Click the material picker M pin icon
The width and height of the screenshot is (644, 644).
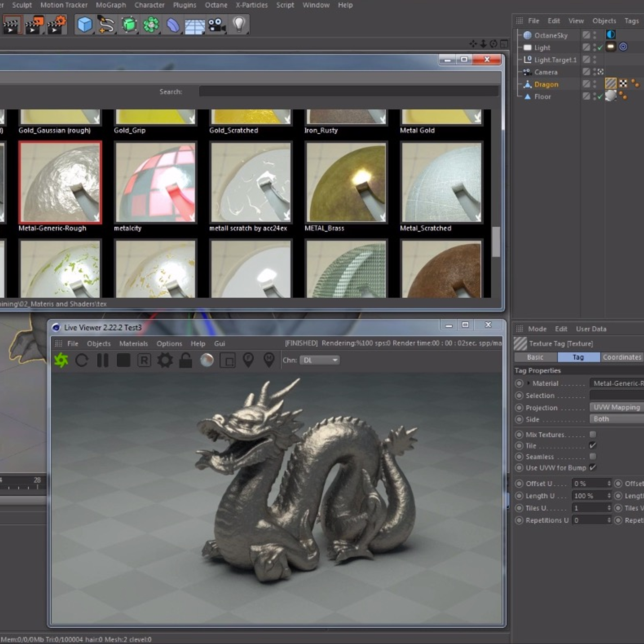pyautogui.click(x=269, y=360)
